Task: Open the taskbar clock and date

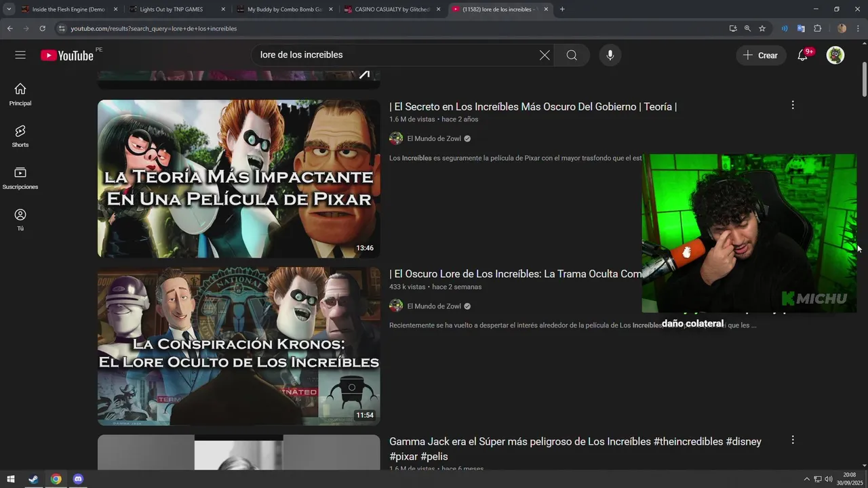Action: [x=850, y=479]
